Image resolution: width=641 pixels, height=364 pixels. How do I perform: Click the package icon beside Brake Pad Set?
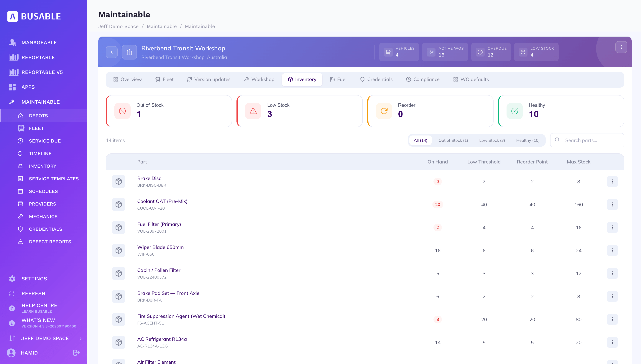(119, 296)
